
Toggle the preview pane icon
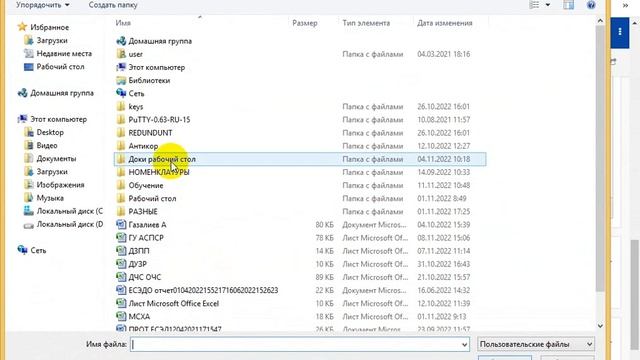pyautogui.click(x=568, y=5)
